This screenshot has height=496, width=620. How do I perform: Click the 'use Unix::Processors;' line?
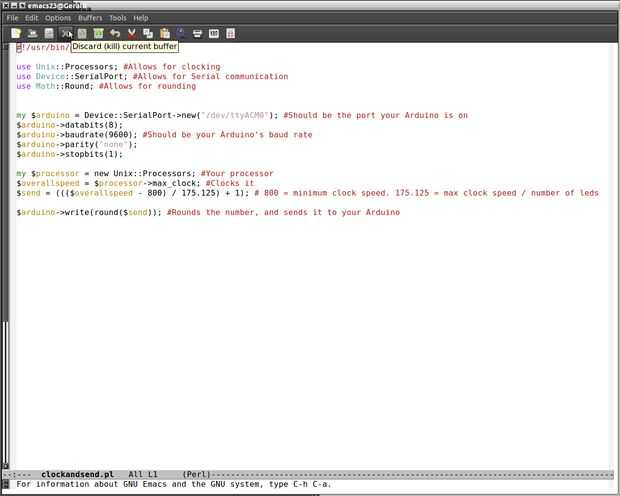pyautogui.click(x=67, y=66)
